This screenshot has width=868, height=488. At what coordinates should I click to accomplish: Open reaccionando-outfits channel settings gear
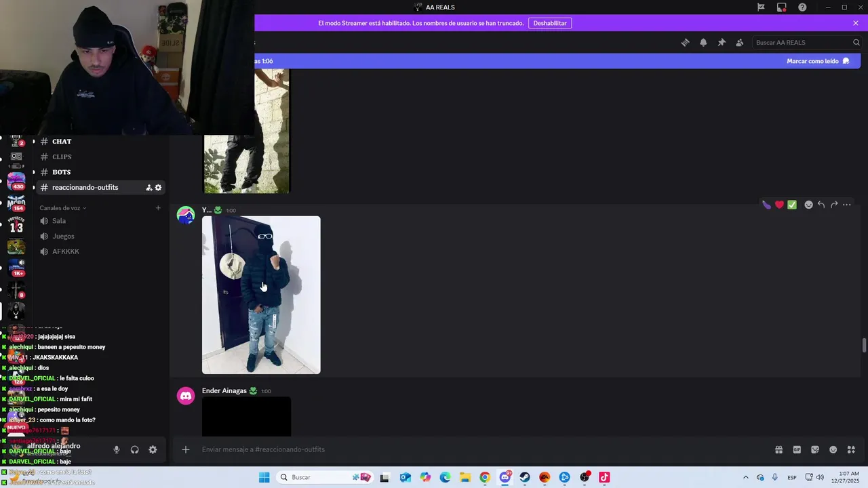159,188
